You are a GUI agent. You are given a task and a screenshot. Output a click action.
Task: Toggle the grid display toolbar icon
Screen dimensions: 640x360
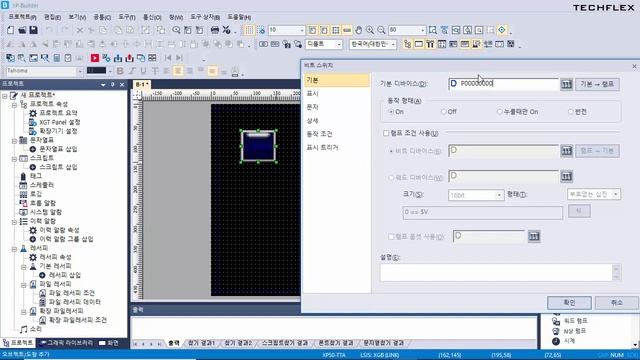click(x=249, y=30)
